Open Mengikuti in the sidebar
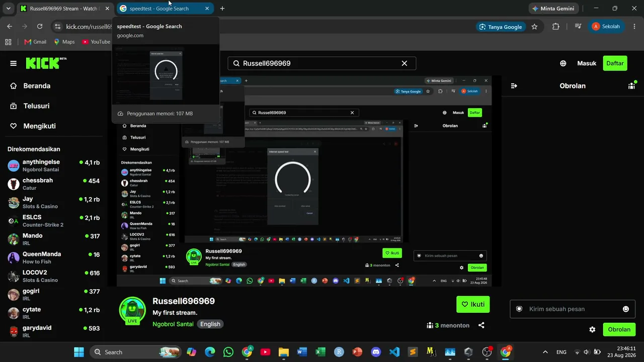The height and width of the screenshot is (362, 644). 33,126
